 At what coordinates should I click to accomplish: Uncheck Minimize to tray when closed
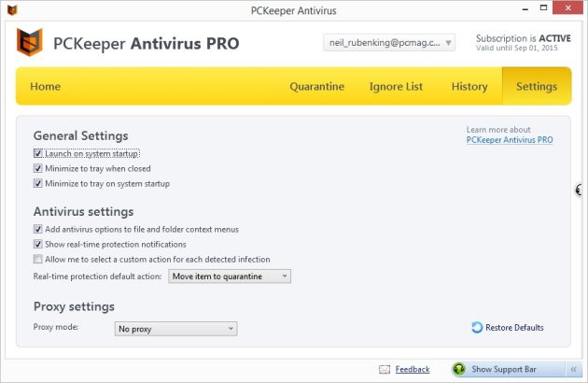click(x=38, y=168)
